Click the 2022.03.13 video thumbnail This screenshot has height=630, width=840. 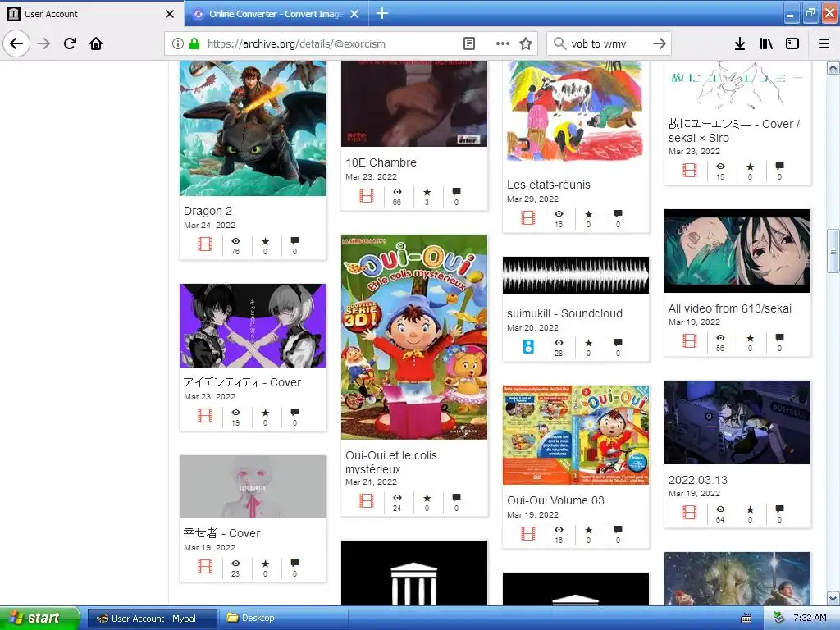tap(737, 422)
